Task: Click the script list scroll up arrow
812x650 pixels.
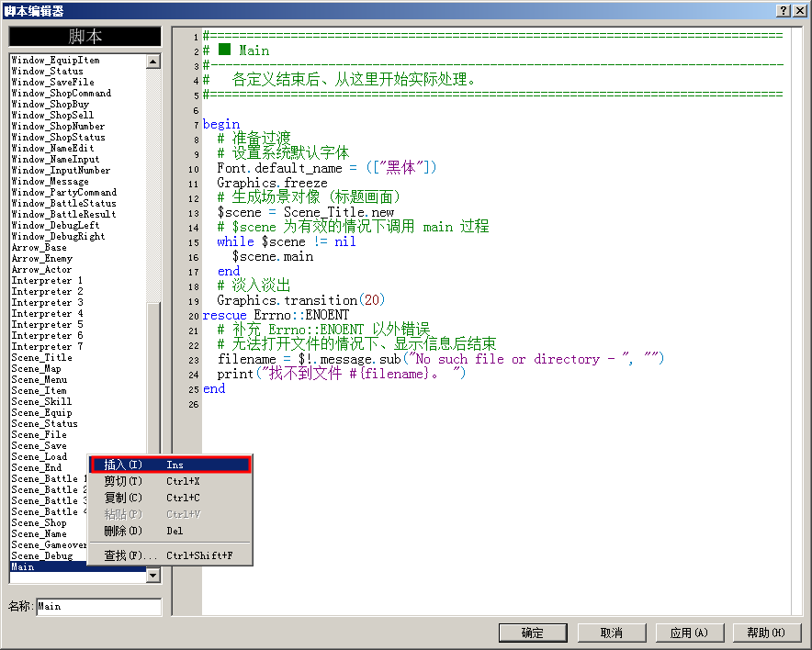Action: pos(153,62)
